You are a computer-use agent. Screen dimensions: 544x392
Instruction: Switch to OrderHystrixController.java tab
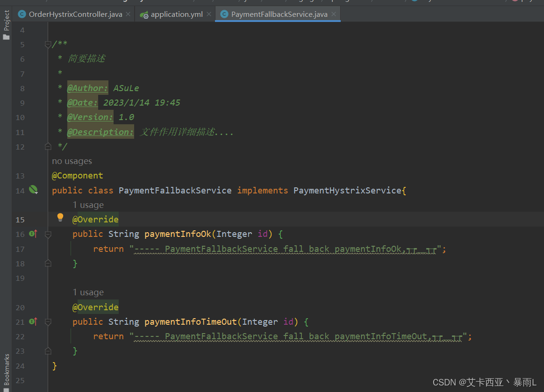click(x=75, y=14)
